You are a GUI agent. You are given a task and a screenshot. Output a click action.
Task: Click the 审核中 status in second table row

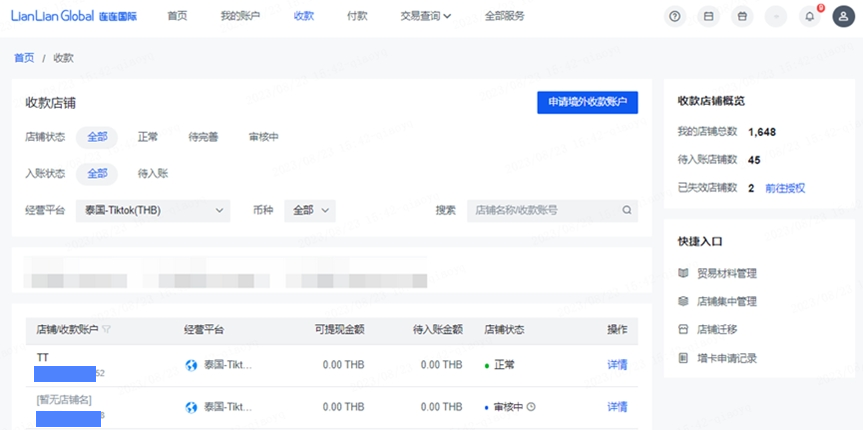coord(509,407)
